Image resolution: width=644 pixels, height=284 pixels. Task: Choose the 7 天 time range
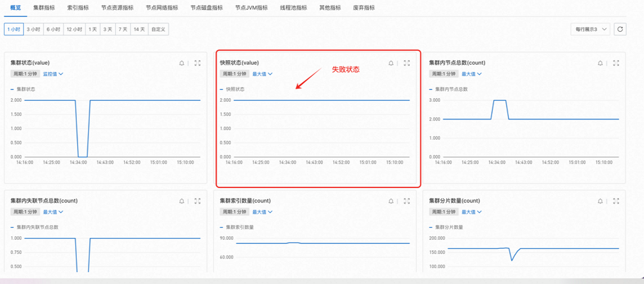pos(123,29)
